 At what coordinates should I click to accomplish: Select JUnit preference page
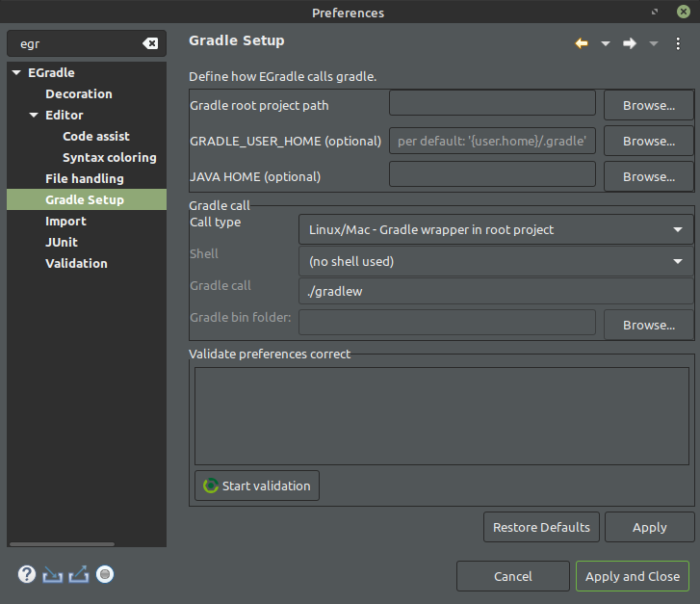62,242
